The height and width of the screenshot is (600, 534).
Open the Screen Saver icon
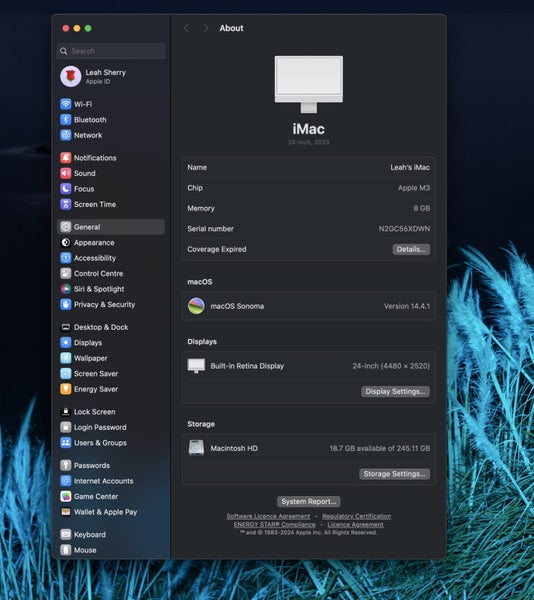(66, 373)
